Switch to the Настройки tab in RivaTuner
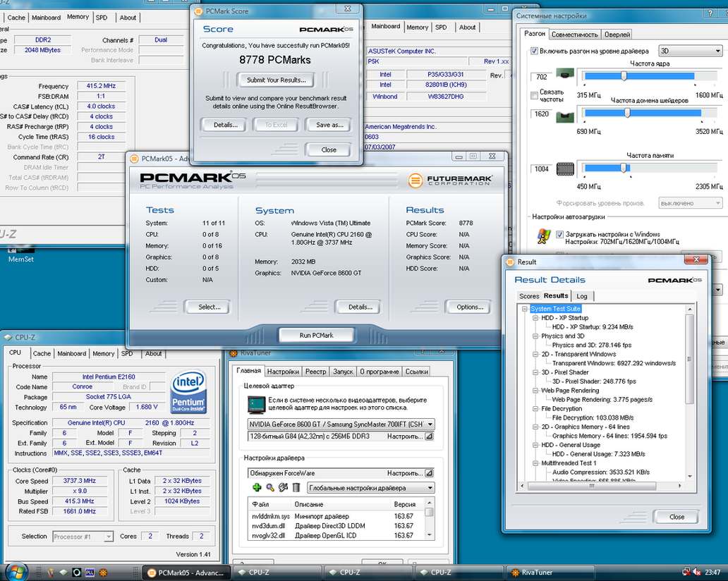This screenshot has height=581, width=728. (x=283, y=372)
